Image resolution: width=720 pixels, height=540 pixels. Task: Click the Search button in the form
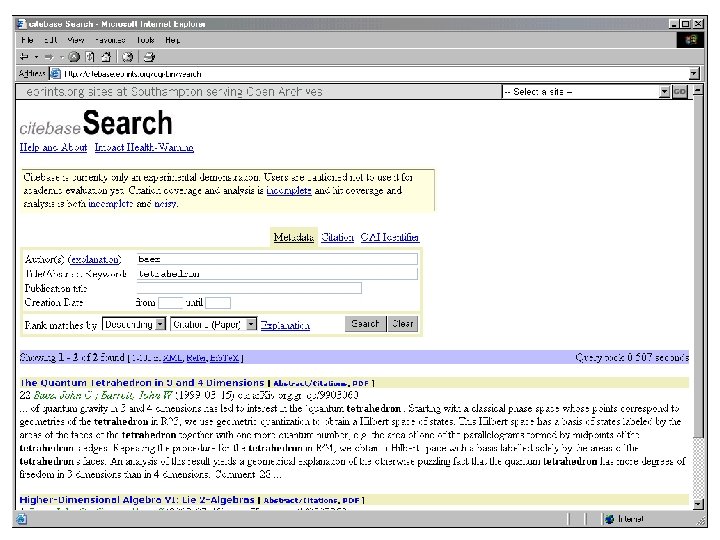(x=366, y=324)
